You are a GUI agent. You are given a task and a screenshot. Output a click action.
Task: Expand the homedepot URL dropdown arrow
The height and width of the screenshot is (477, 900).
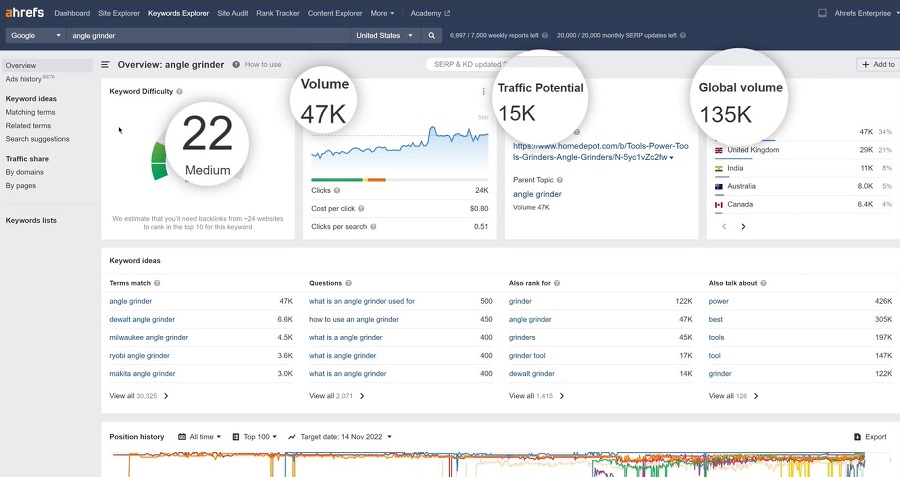coord(672,157)
